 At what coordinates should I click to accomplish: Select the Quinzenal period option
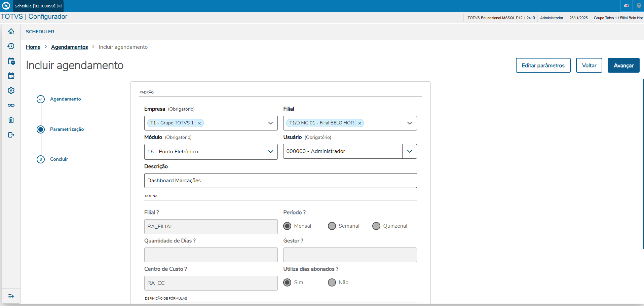point(376,226)
